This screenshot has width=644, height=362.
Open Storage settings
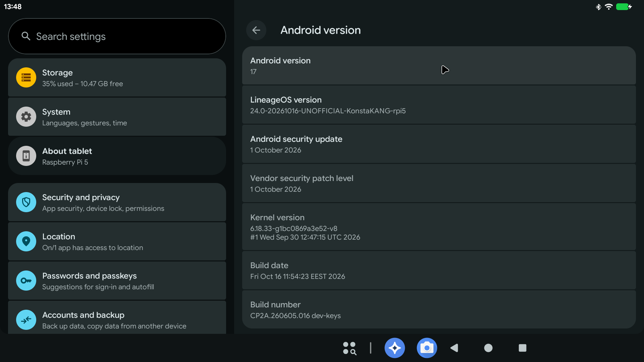tap(117, 78)
